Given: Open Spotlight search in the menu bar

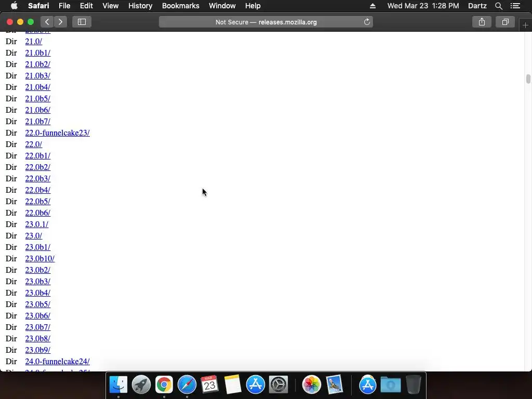Looking at the screenshot, I should tap(498, 6).
